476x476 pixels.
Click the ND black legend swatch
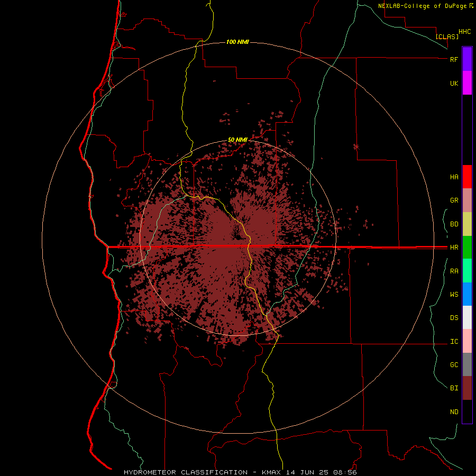(467, 411)
